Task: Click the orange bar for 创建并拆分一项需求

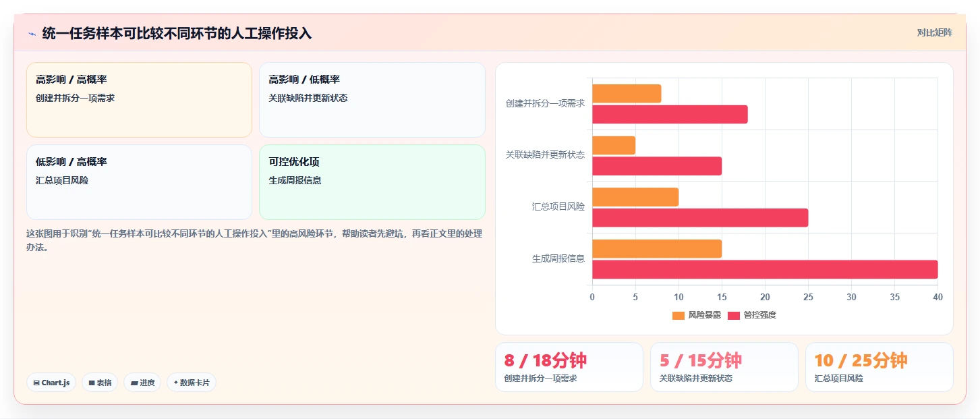Action: point(627,94)
